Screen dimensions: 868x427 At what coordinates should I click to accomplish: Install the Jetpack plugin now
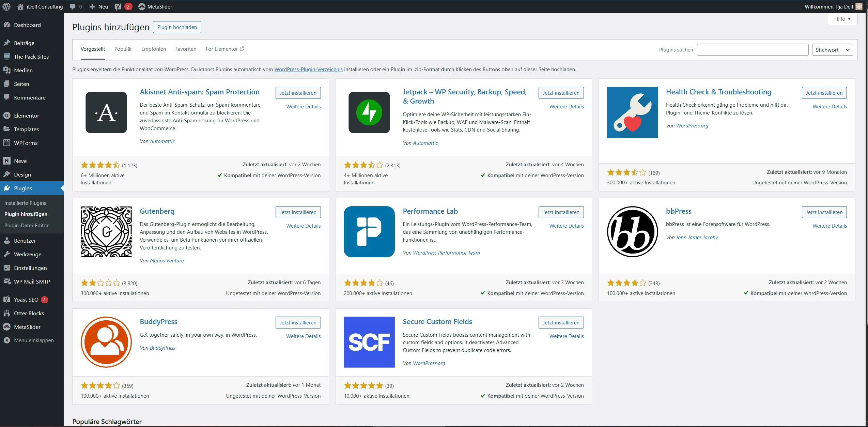click(x=561, y=93)
